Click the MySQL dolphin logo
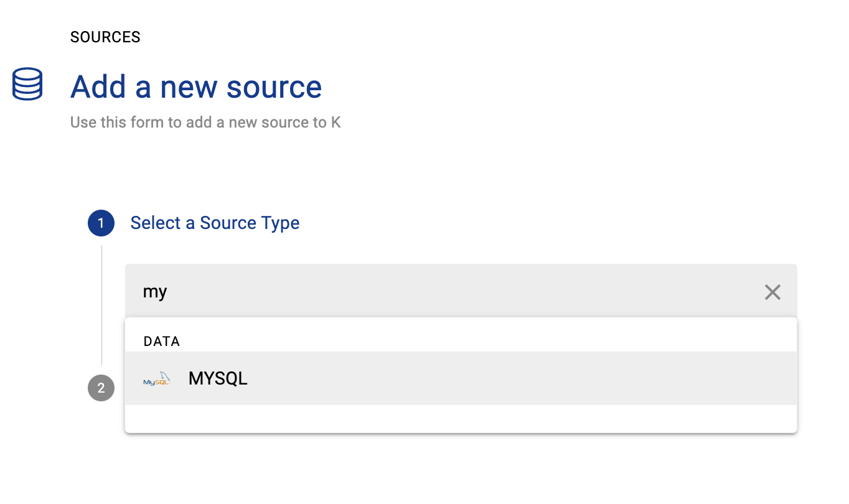Viewport: 849px width, 504px height. click(156, 379)
